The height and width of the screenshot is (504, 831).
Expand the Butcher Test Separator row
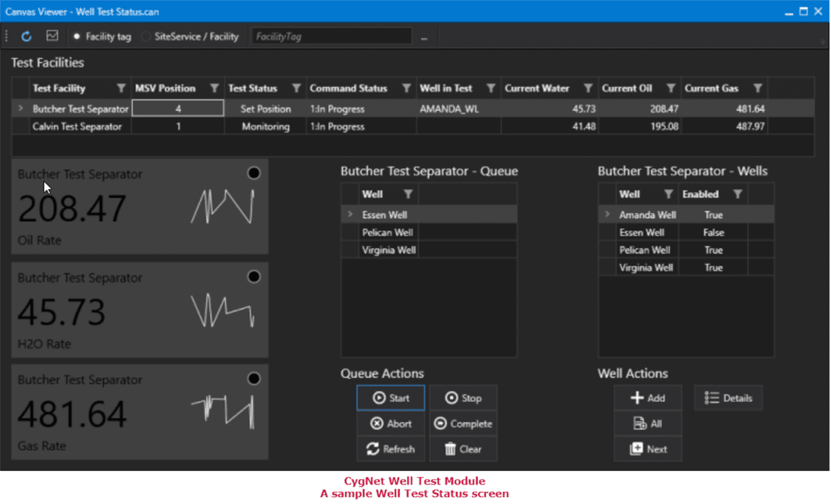[x=20, y=109]
